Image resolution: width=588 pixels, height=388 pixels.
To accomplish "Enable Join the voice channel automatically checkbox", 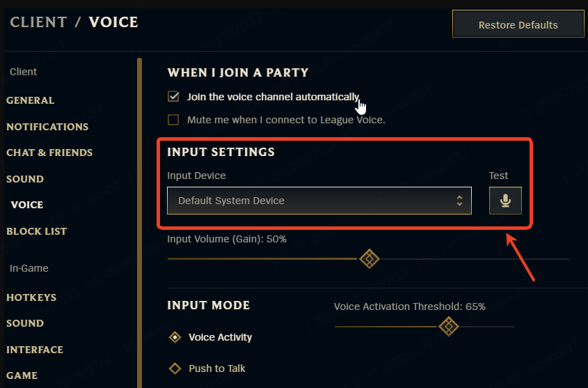I will pos(173,97).
